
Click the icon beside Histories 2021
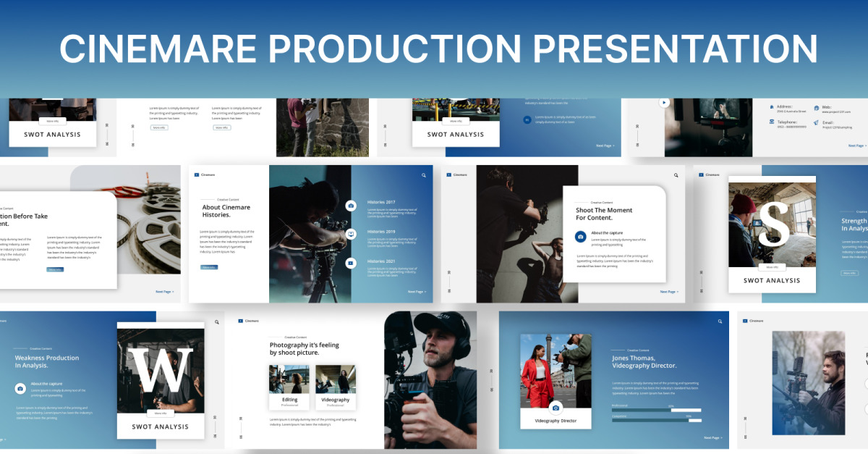point(351,263)
